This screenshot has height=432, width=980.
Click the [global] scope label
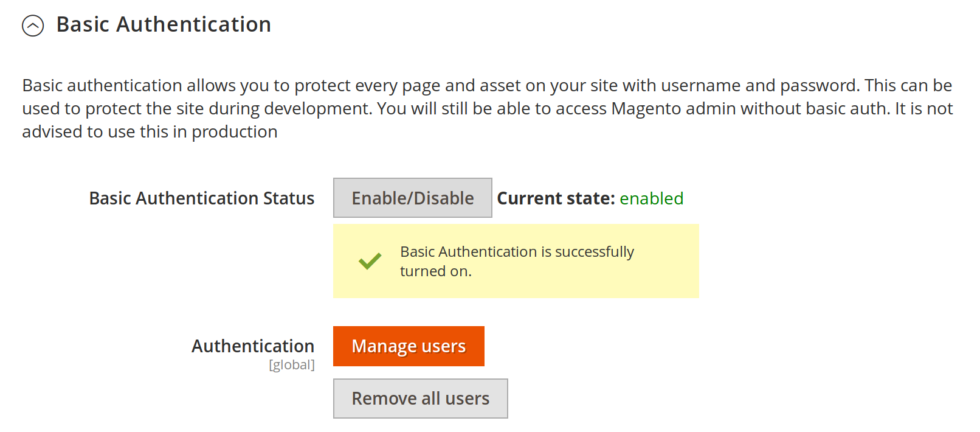tap(292, 365)
